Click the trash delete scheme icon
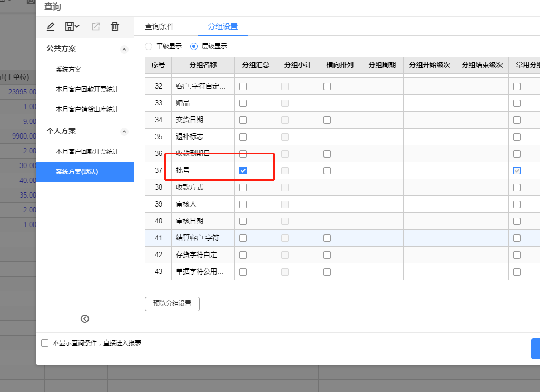This screenshot has width=540, height=392. pos(115,26)
